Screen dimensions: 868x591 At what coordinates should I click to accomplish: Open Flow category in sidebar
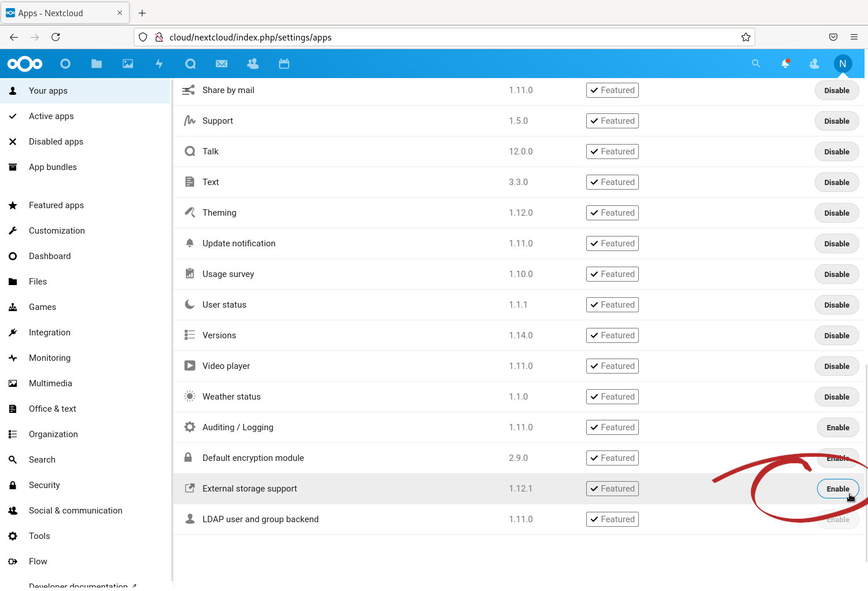(x=85, y=562)
